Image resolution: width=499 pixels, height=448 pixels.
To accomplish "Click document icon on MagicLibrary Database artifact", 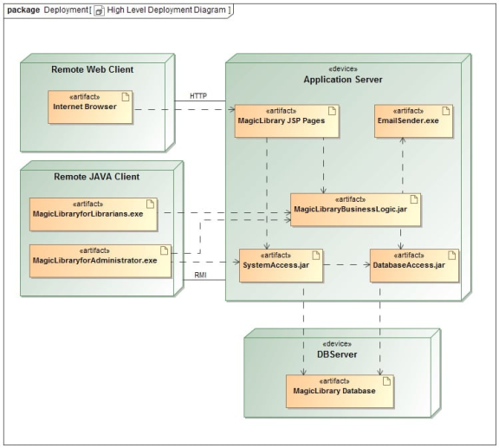I will click(x=386, y=380).
